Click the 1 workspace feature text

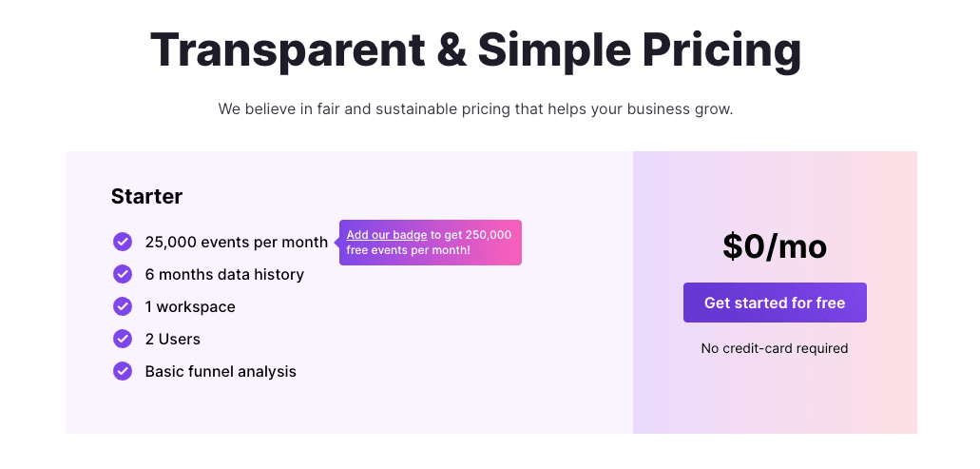(x=190, y=307)
